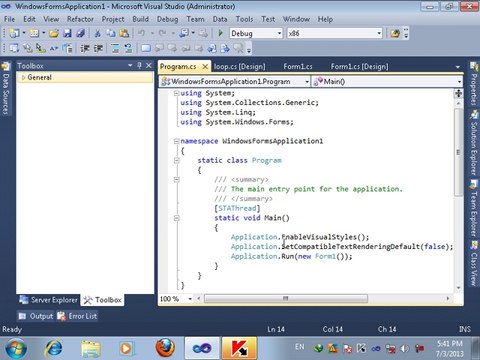Click the Undo arrow icon

tap(142, 33)
